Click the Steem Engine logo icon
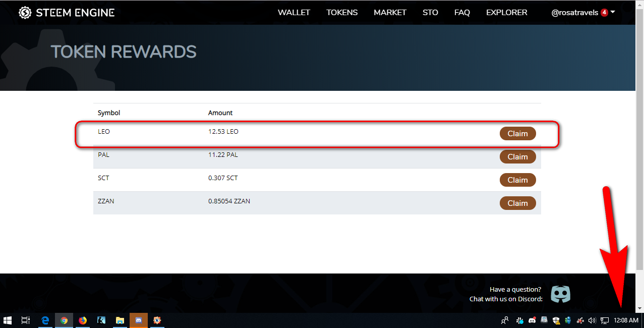 click(x=25, y=13)
